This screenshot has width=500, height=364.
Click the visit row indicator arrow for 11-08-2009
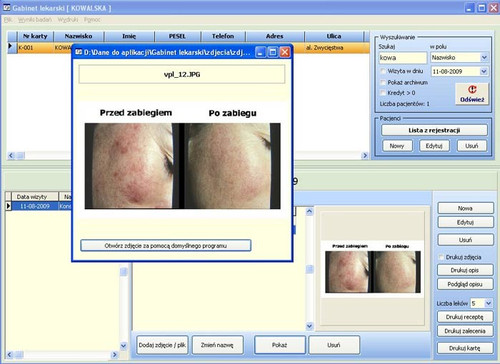[x=8, y=206]
